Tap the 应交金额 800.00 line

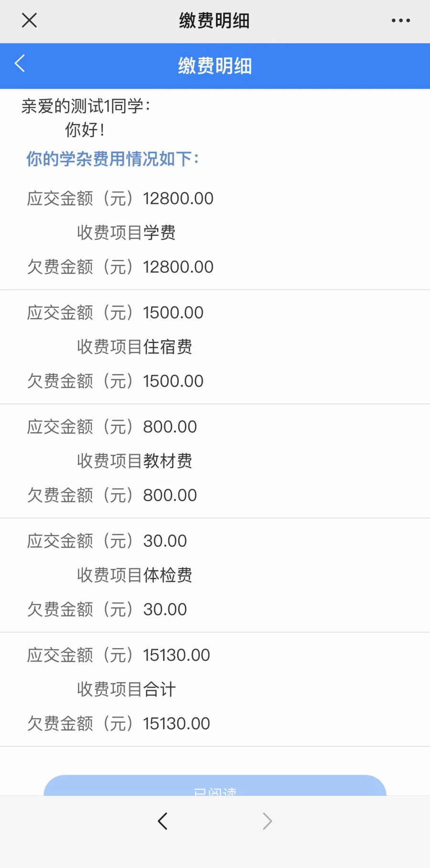(112, 426)
